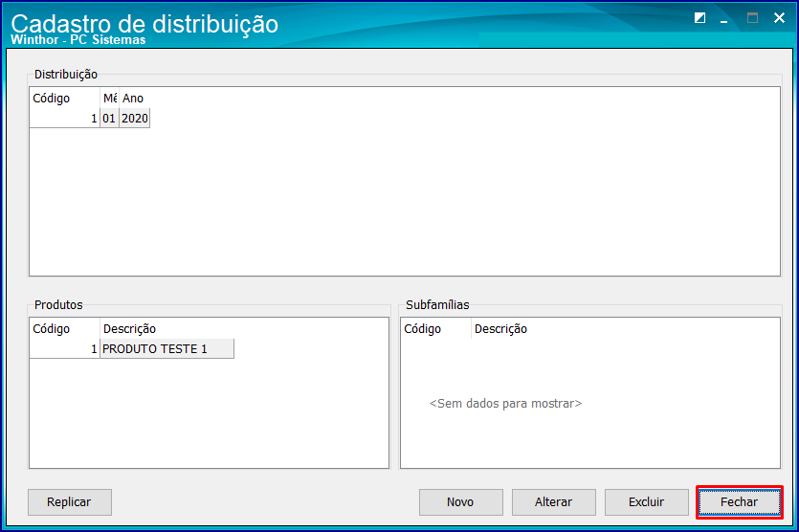Close the window with Fechar button
This screenshot has height=532, width=799.
pyautogui.click(x=739, y=502)
